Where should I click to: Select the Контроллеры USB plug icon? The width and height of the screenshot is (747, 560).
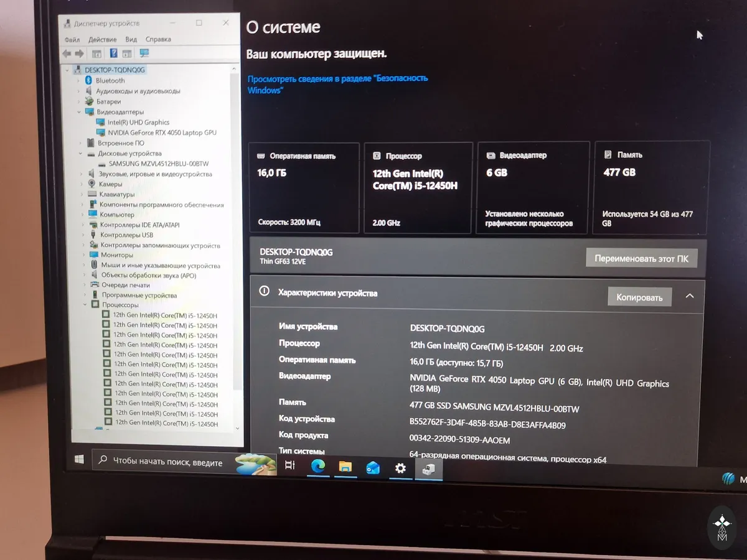click(x=93, y=235)
